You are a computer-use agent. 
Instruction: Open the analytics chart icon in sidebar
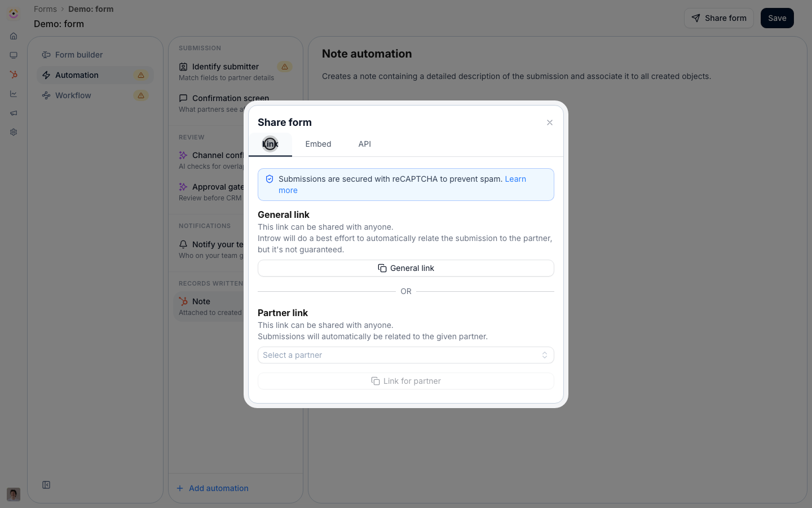14,94
